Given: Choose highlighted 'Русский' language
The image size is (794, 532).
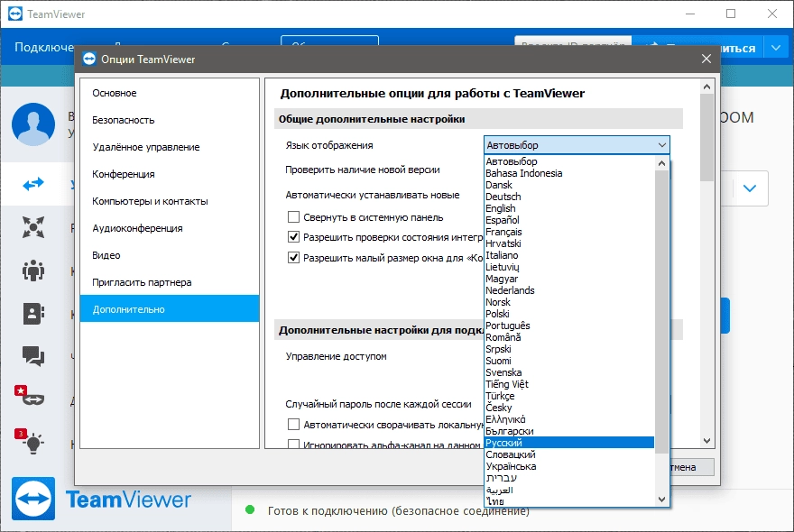Looking at the screenshot, I should pos(569,443).
